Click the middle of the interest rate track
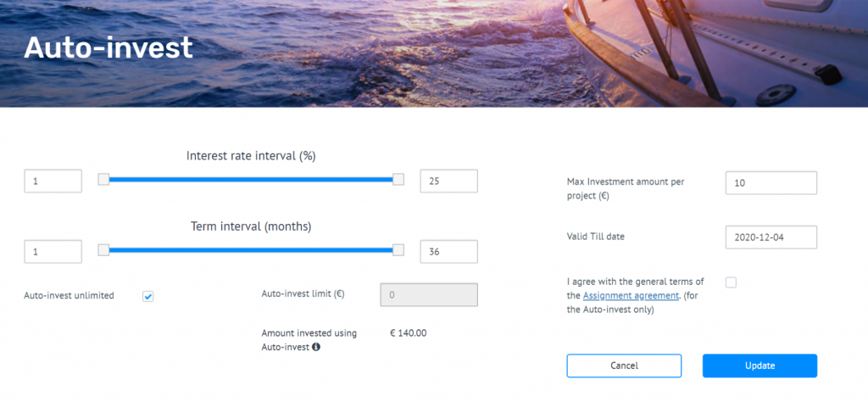Viewport: 868px width, 402px height. (251, 180)
